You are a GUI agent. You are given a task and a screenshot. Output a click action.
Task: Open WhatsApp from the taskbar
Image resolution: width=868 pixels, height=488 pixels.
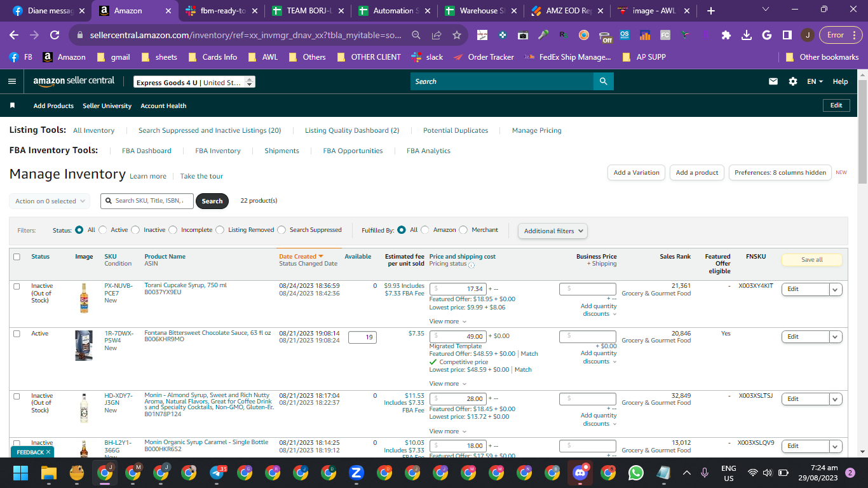635,473
